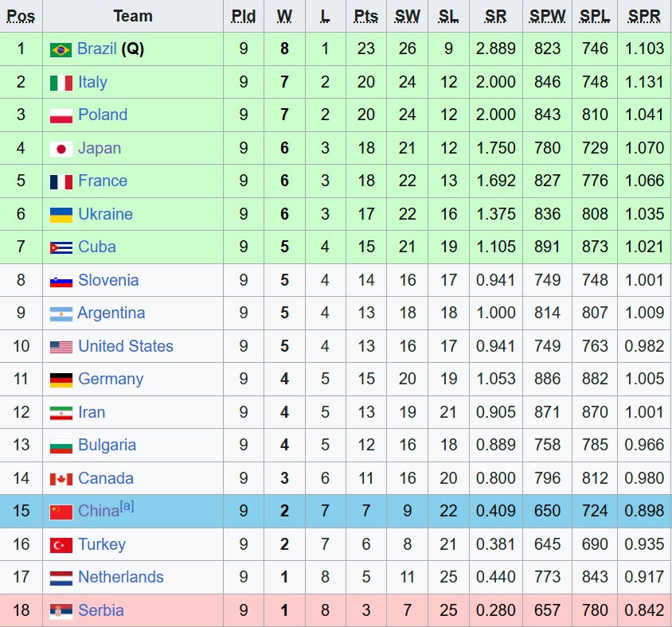
Task: Click the Canada flag icon
Action: tap(61, 479)
